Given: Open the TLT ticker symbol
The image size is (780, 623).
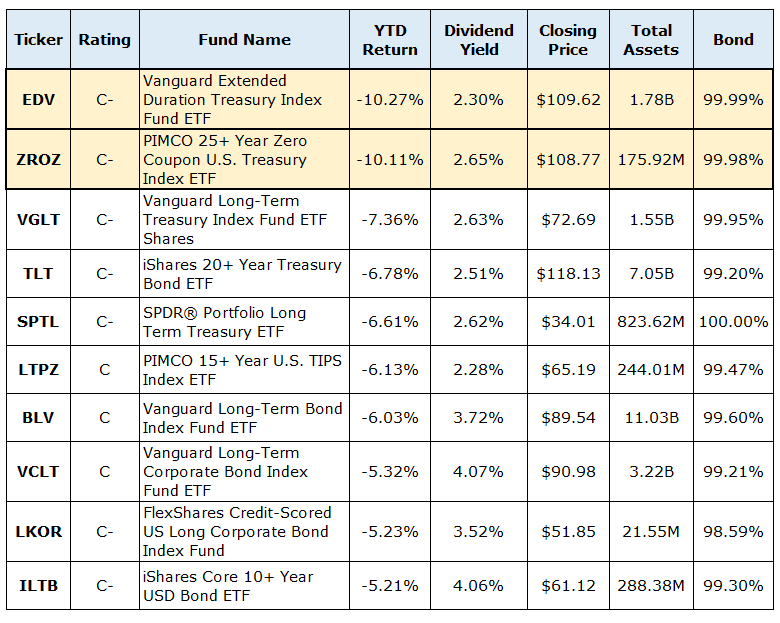Looking at the screenshot, I should (x=39, y=274).
